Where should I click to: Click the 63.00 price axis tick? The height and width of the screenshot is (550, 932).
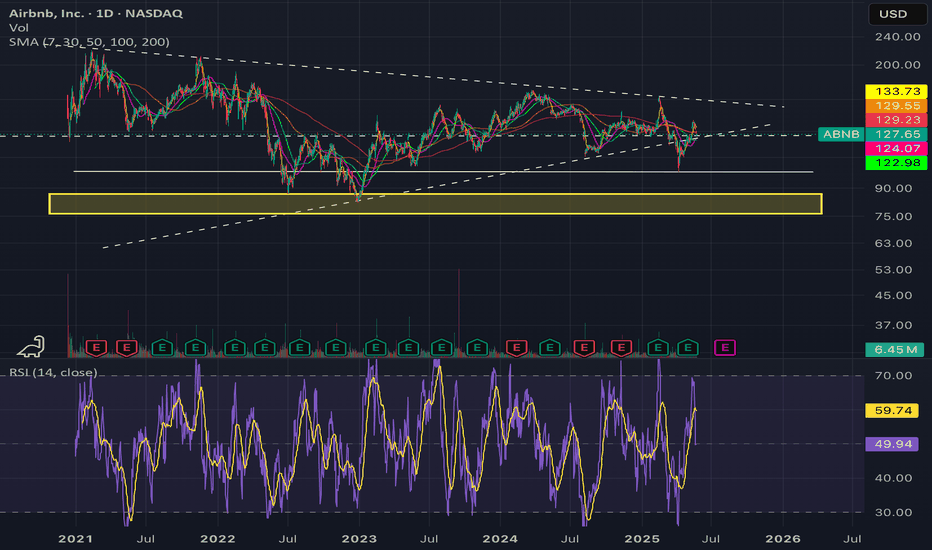pos(893,243)
